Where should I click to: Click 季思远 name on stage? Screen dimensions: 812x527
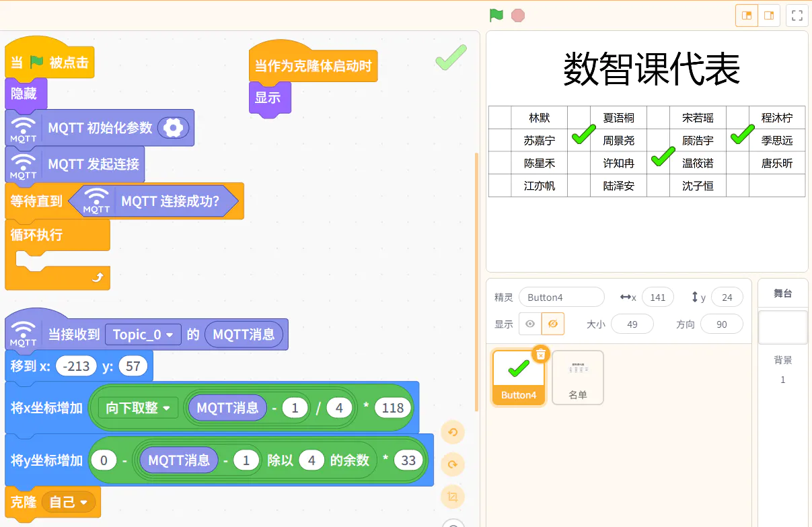click(777, 141)
